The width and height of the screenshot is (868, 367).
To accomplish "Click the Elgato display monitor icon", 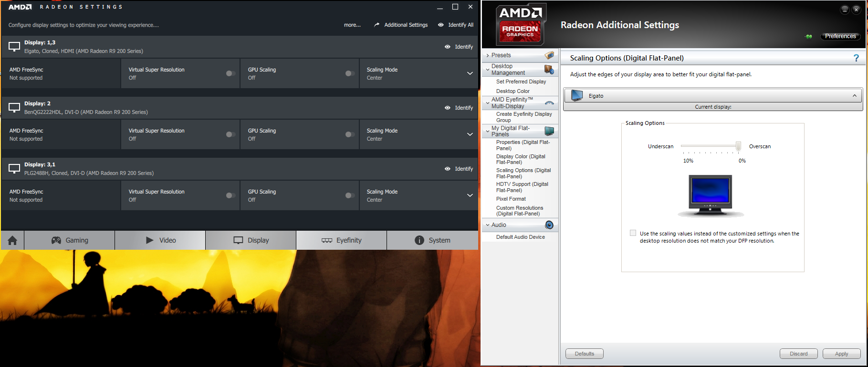I will pos(577,95).
